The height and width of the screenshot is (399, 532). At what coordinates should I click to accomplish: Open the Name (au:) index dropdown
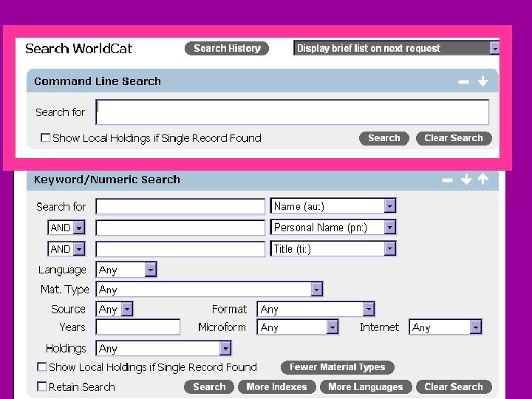click(x=333, y=206)
